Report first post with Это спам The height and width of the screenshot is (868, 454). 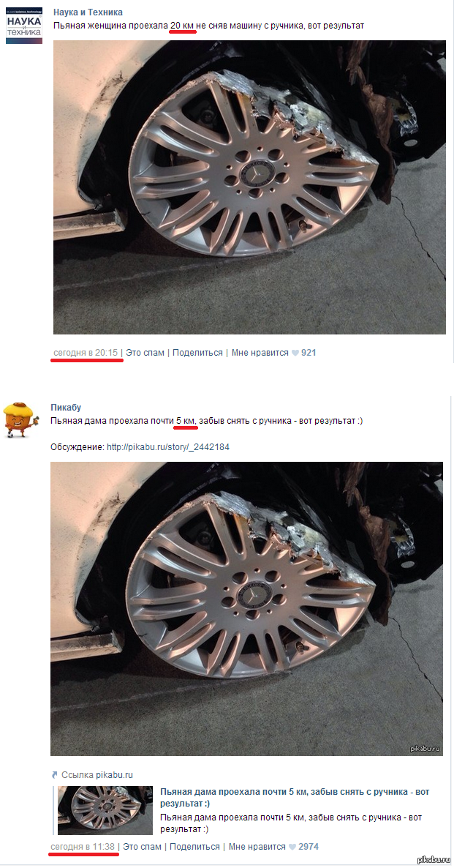145,353
